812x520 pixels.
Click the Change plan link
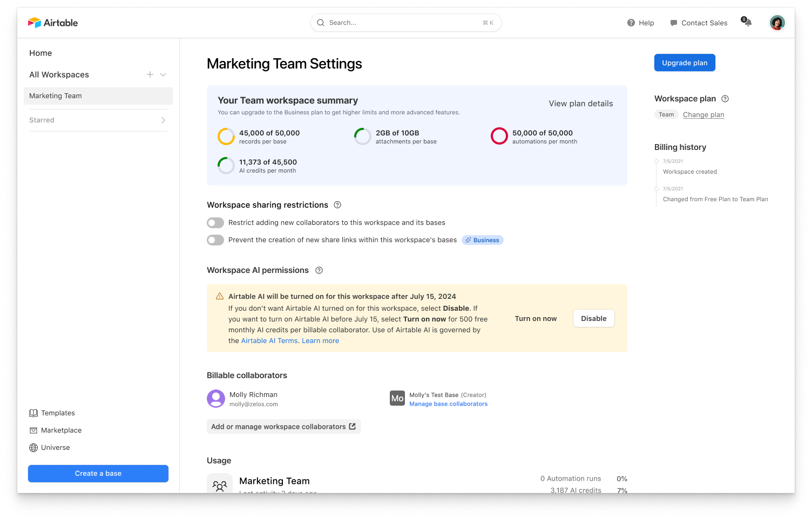point(703,115)
